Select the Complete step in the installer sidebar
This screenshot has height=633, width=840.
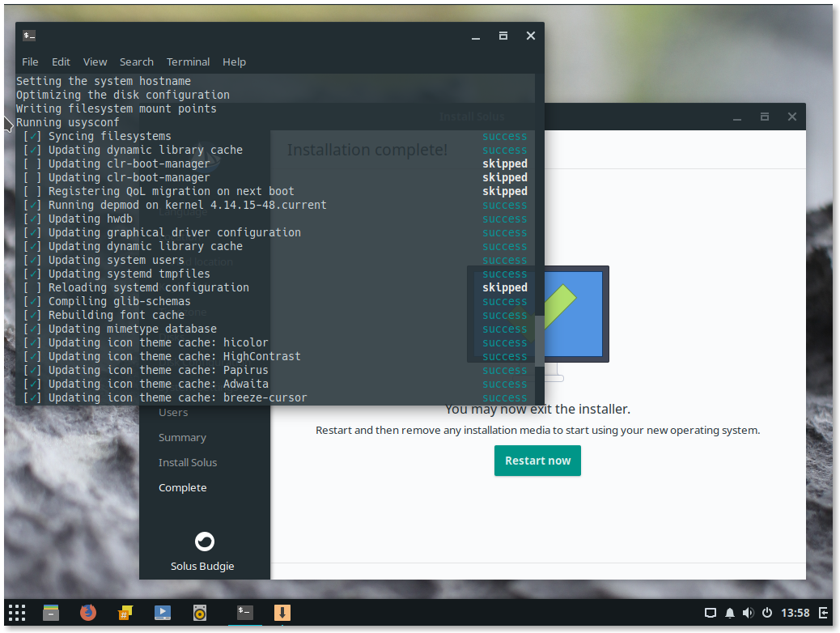(x=182, y=488)
